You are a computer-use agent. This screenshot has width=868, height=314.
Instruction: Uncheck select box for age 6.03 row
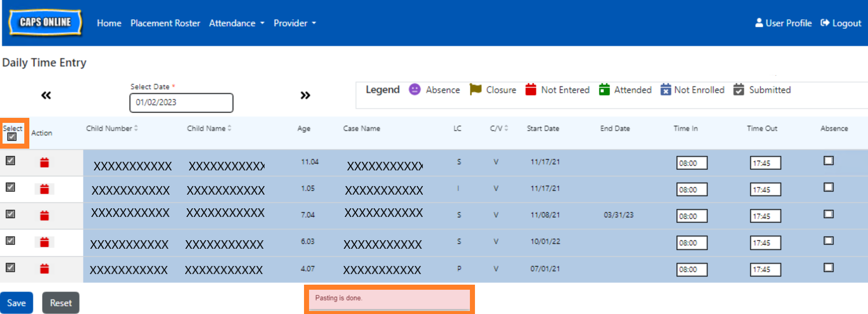[10, 241]
